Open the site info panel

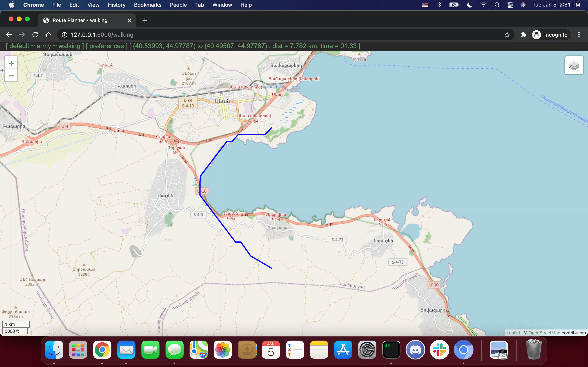point(64,34)
